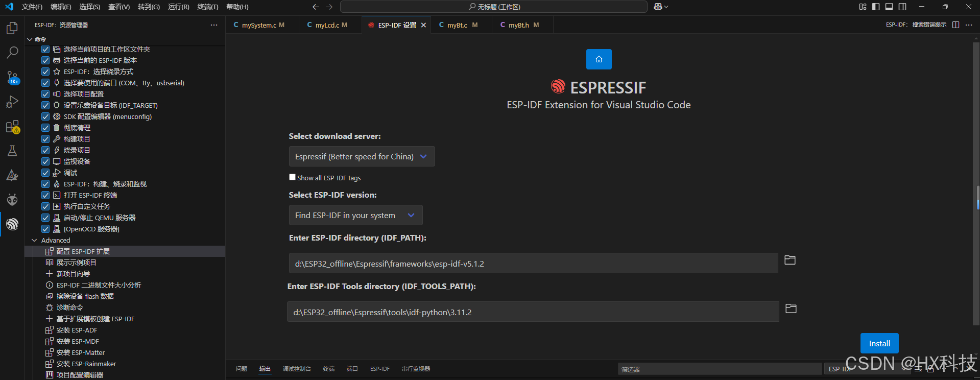980x380 pixels.
Task: Go back in navigation history
Action: click(316, 7)
